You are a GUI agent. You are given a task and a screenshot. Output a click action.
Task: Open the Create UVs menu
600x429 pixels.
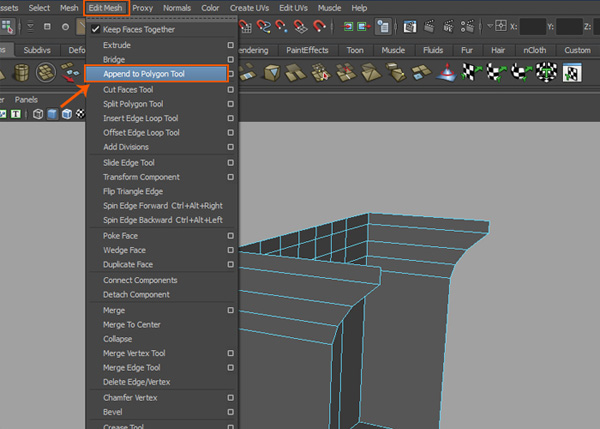pyautogui.click(x=249, y=8)
